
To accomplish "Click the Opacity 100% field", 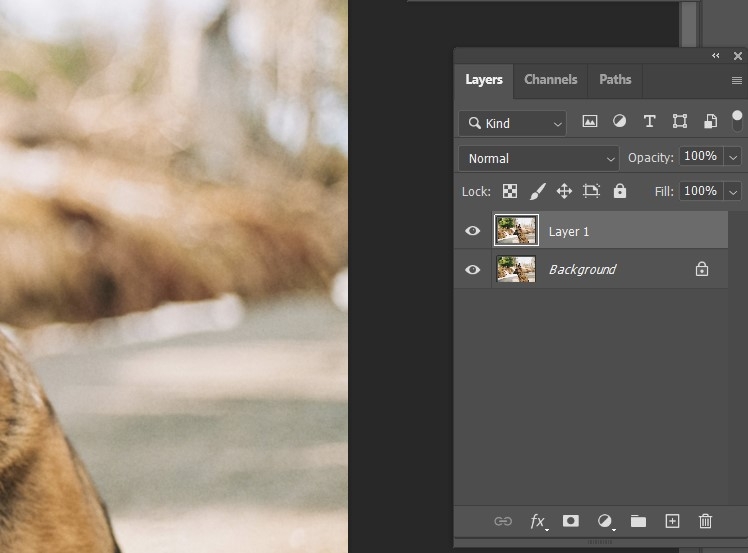I will [700, 157].
